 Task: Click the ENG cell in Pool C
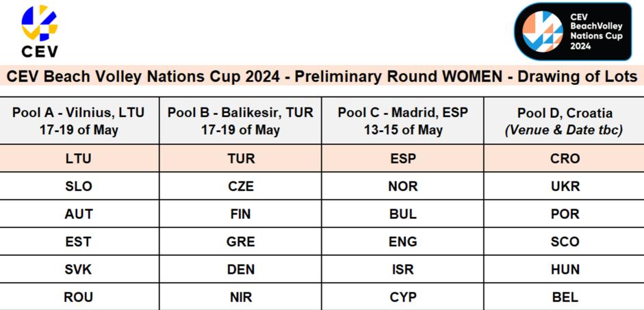point(402,242)
